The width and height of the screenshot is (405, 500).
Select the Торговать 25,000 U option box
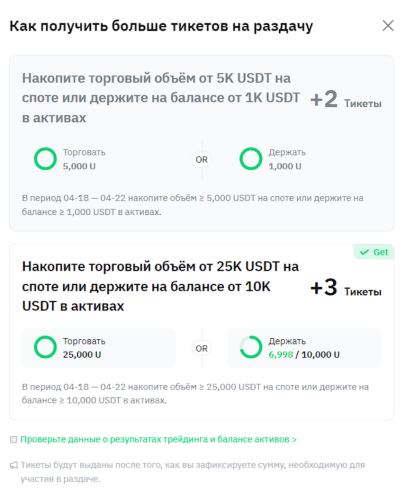[99, 348]
